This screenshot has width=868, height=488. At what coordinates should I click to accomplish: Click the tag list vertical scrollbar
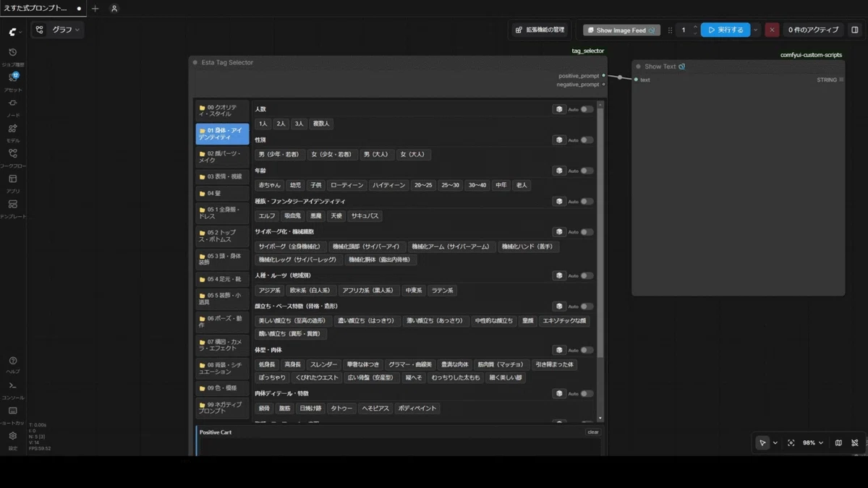[x=600, y=261]
